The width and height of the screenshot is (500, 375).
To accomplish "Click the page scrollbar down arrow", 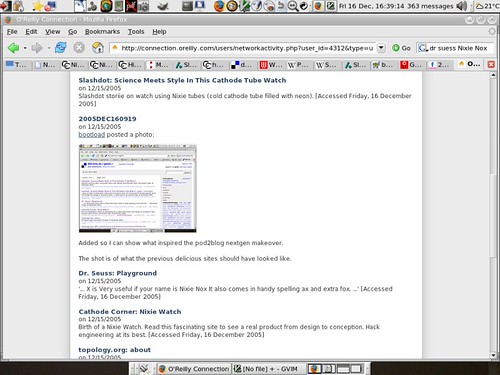I will pos(493,355).
